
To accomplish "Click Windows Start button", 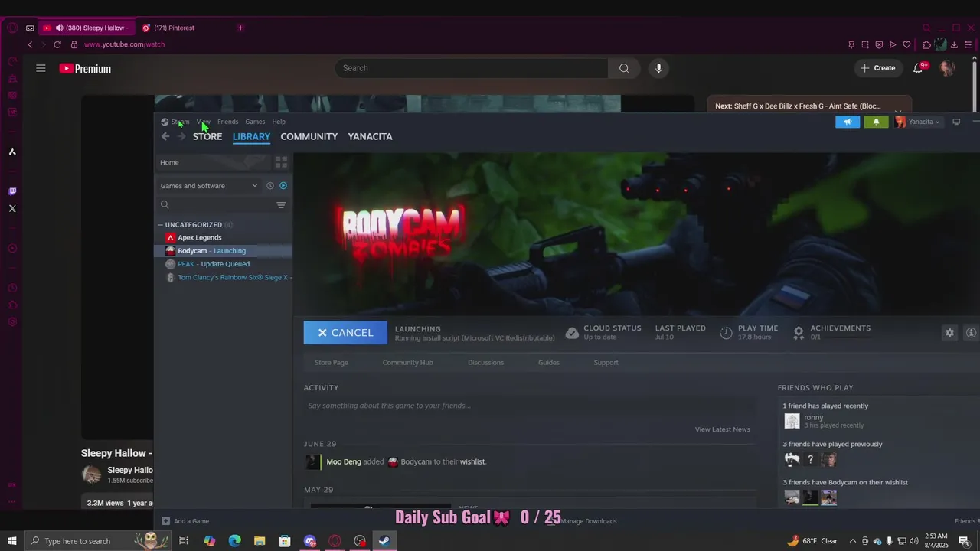I will [11, 541].
